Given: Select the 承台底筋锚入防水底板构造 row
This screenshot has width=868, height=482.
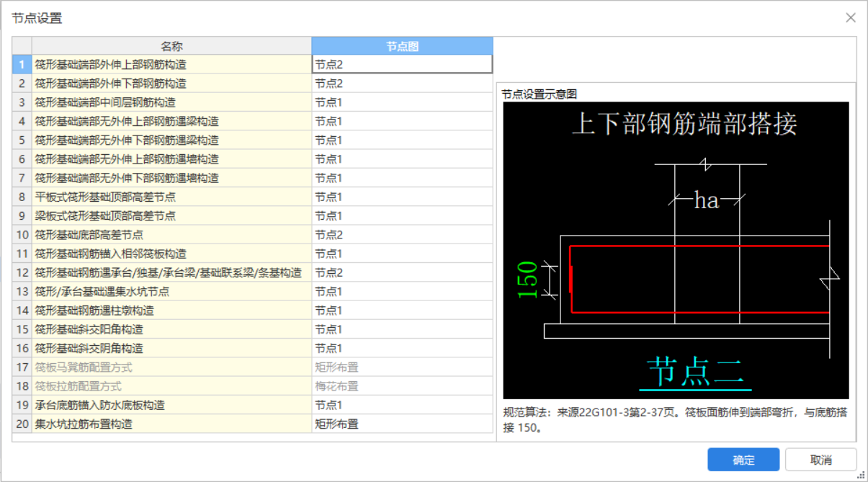Looking at the screenshot, I should tap(171, 405).
